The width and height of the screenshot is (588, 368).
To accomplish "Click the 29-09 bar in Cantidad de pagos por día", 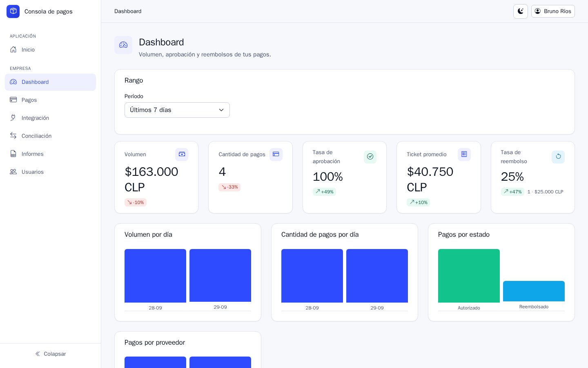I will [377, 276].
